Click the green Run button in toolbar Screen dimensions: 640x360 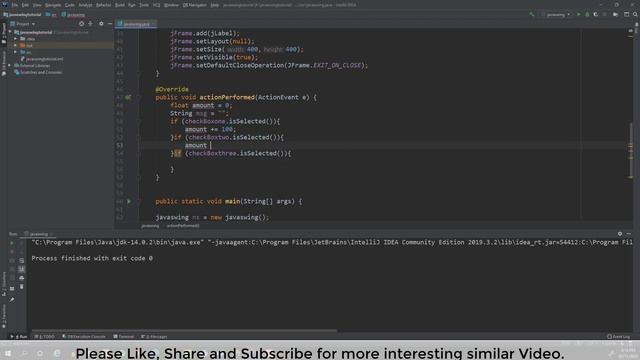(x=578, y=14)
